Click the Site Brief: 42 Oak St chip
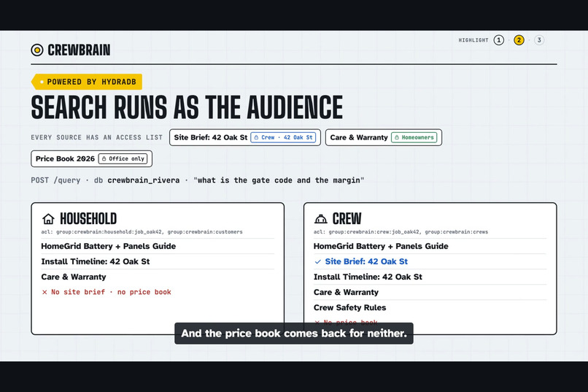This screenshot has width=588, height=392. [245, 137]
